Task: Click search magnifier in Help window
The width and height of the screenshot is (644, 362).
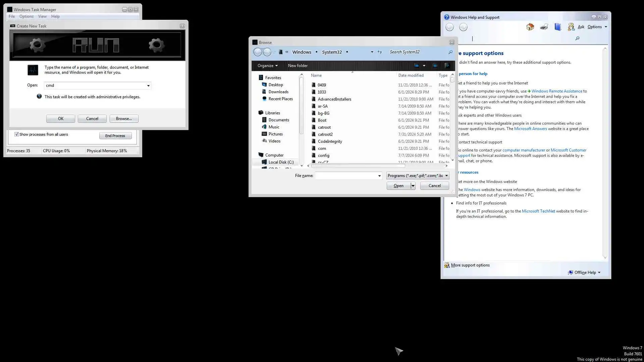Action: (577, 39)
